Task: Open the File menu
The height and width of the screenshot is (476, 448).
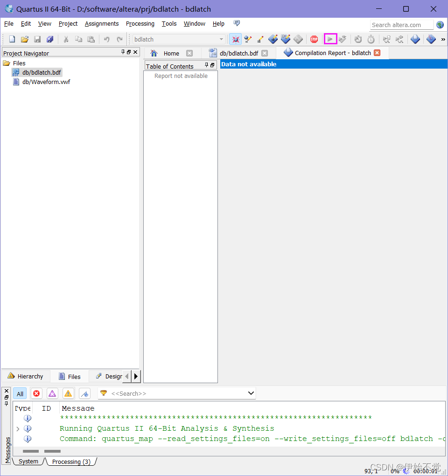Action: [9, 24]
